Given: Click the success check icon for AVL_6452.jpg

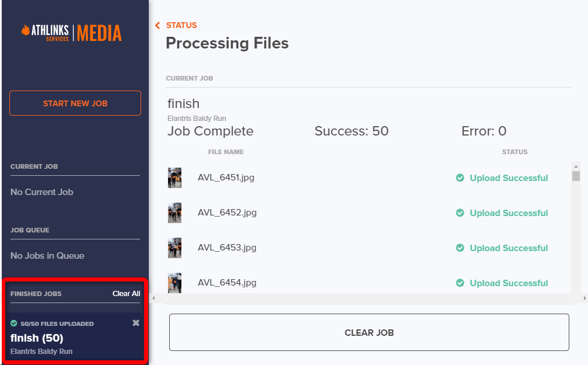Looking at the screenshot, I should (460, 213).
